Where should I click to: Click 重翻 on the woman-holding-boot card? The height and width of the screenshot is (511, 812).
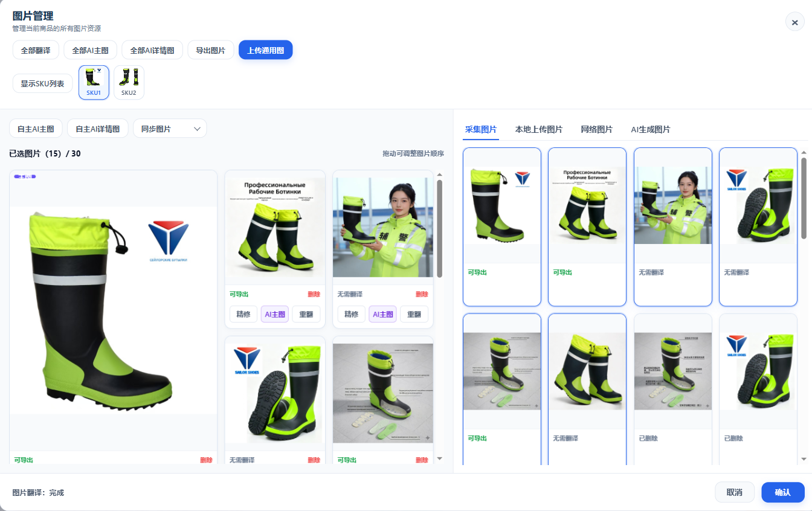point(414,314)
